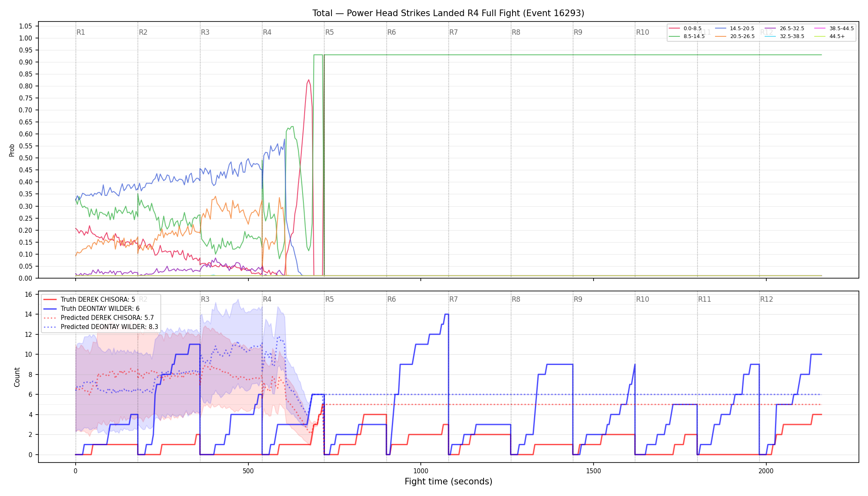
Task: Click the 0.00 tick on the Prob axis
Action: 26,278
